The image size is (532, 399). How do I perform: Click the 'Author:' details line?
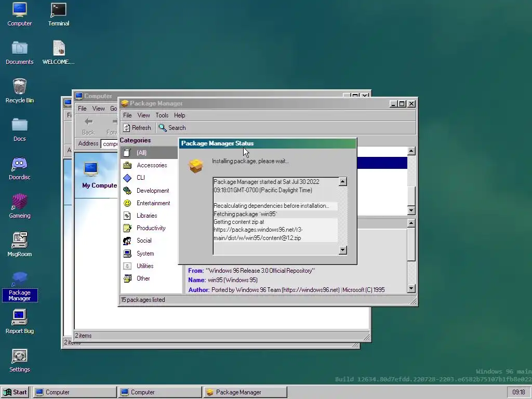click(x=286, y=290)
